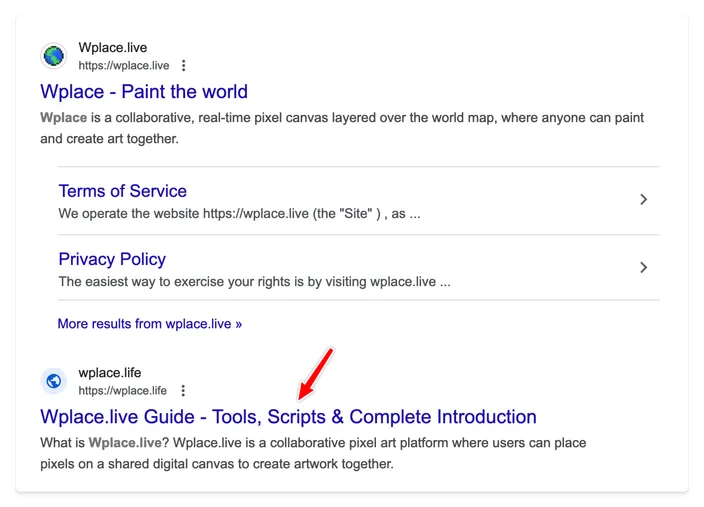This screenshot has width=704, height=507.
Task: Click the 'What is Wplace.live?' snippet text
Action: [x=313, y=454]
